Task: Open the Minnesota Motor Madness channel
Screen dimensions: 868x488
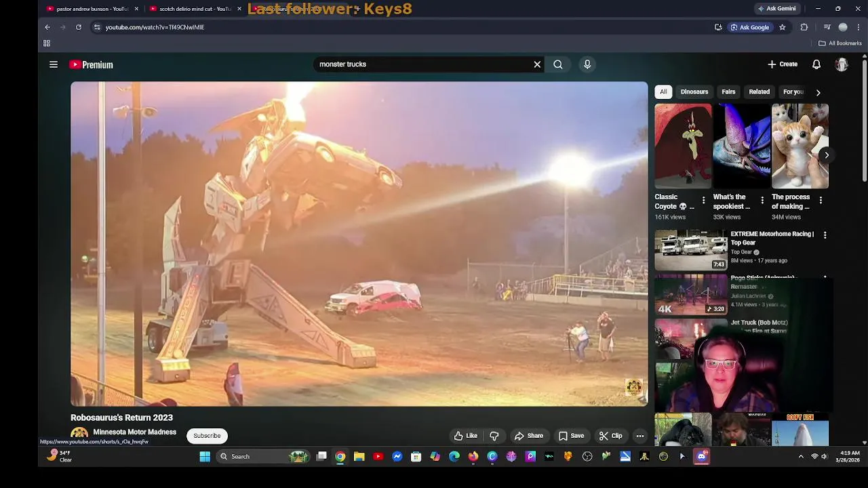Action: (134, 432)
